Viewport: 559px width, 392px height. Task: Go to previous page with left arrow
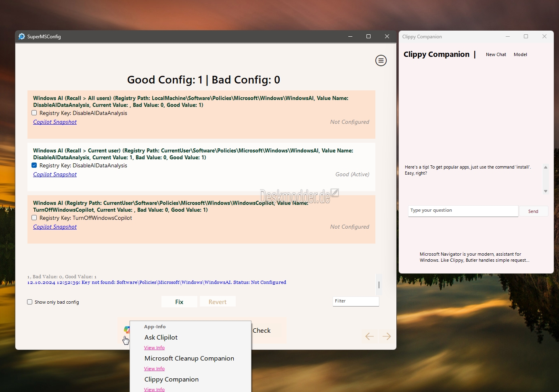(369, 336)
